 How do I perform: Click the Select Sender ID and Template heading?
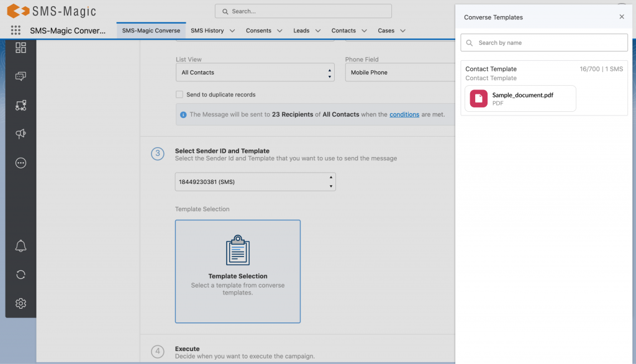click(x=222, y=150)
